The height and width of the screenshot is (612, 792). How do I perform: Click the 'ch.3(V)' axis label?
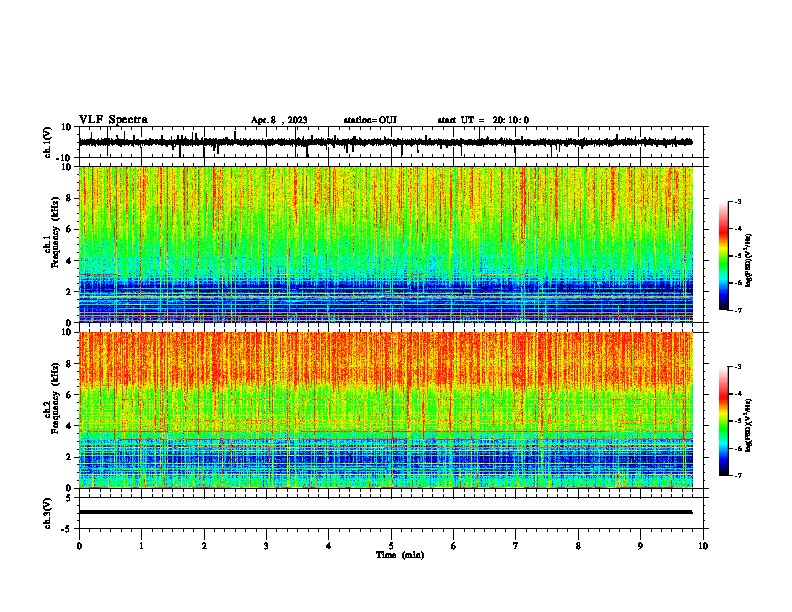tap(48, 513)
